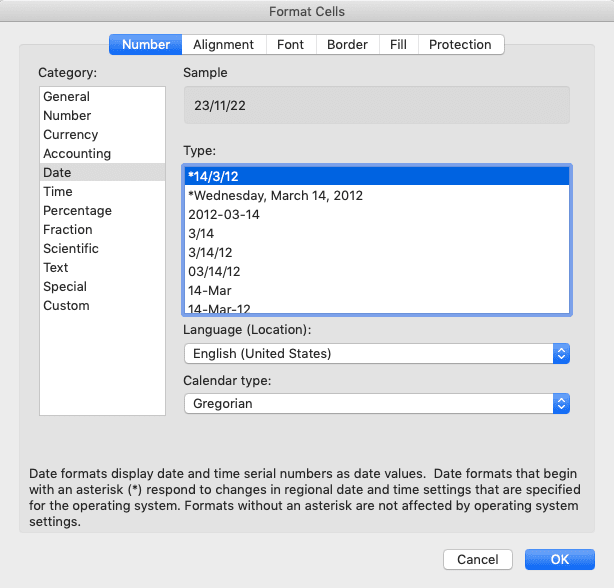
Task: Choose the Text category
Action: [103, 267]
